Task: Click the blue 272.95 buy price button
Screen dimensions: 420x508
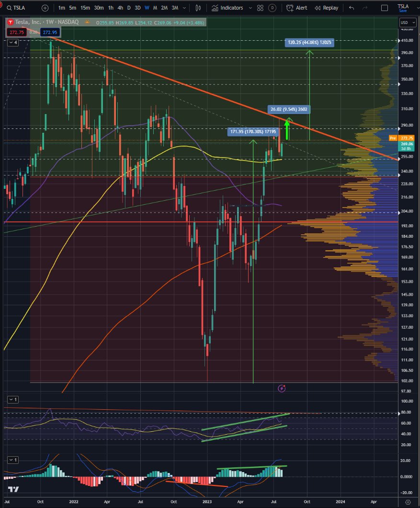Action: pos(50,33)
